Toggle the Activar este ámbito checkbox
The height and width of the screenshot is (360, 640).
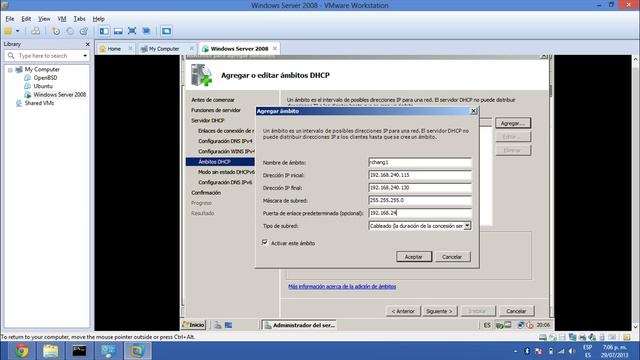[x=264, y=242]
